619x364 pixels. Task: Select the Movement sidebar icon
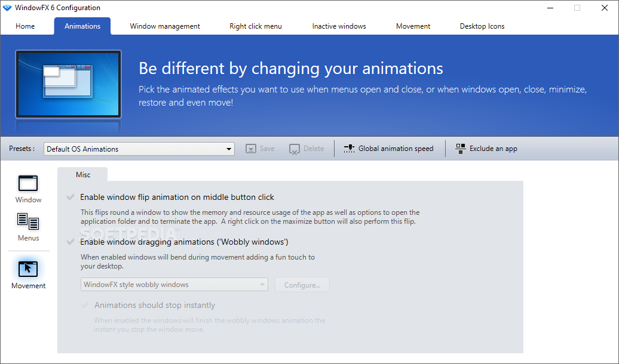(28, 269)
